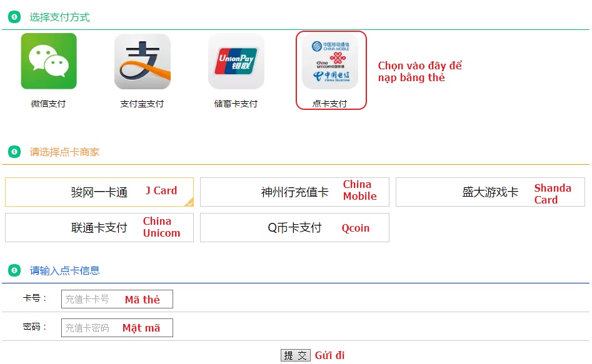This screenshot has height=364, width=592.
Task: Click the 支付宝支付 label
Action: [142, 104]
